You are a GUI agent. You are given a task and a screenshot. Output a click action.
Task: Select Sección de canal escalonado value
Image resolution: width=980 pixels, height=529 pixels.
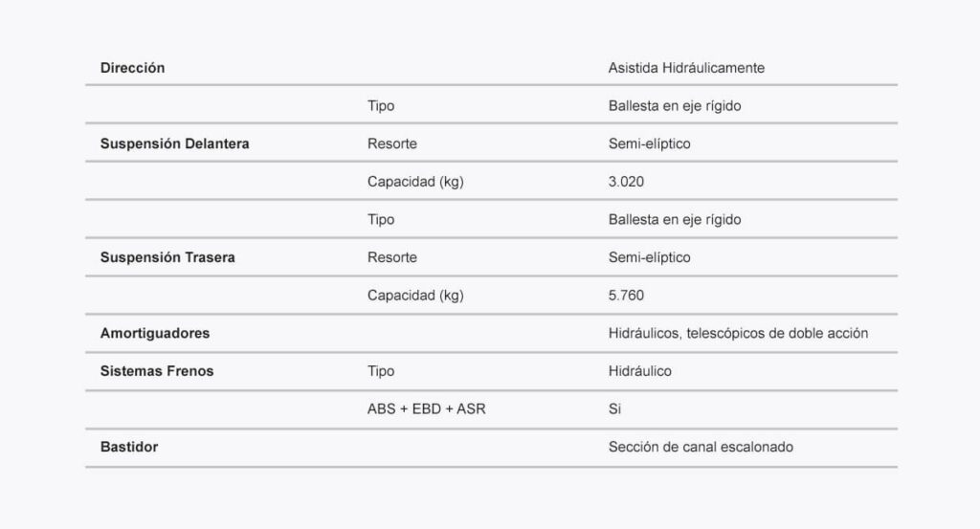pos(701,447)
